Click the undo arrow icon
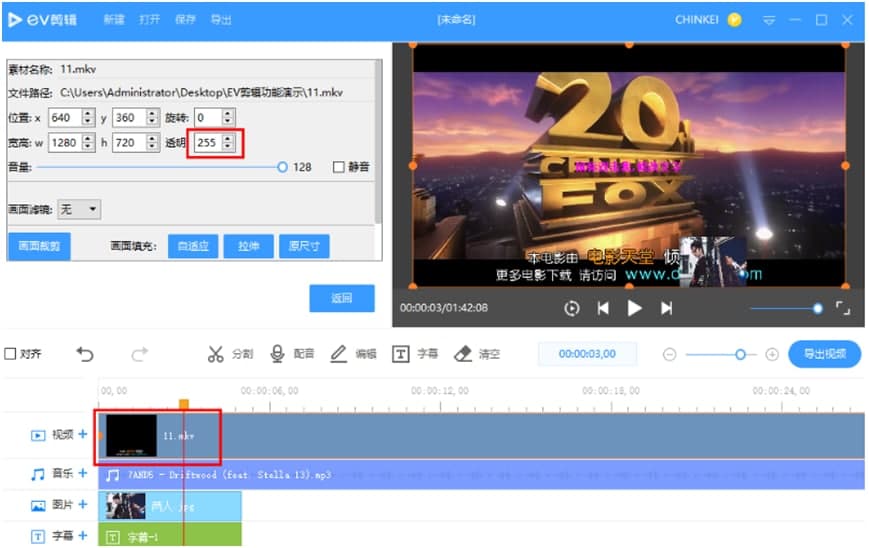Viewport: 869px width, 548px height. click(x=85, y=354)
